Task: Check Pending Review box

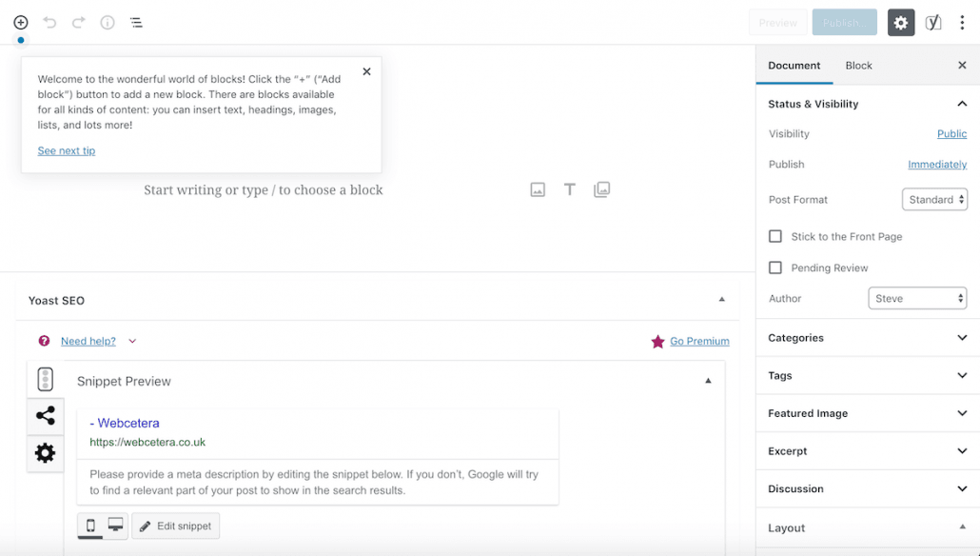Action: pos(775,268)
